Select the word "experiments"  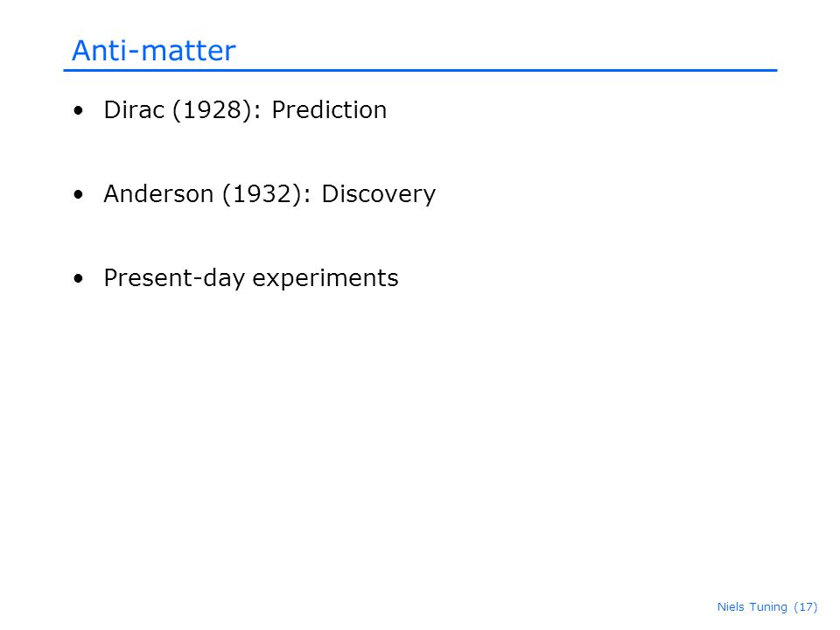(325, 280)
